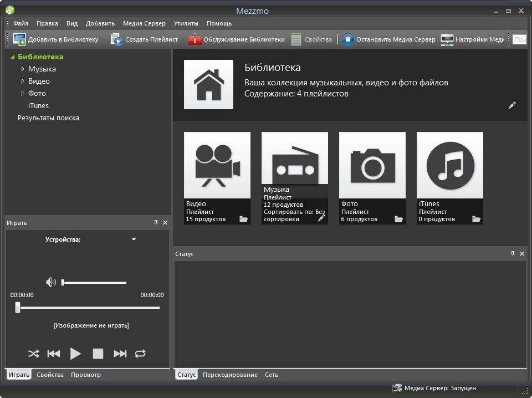
Task: Open the Добавить menu
Action: pos(100,23)
